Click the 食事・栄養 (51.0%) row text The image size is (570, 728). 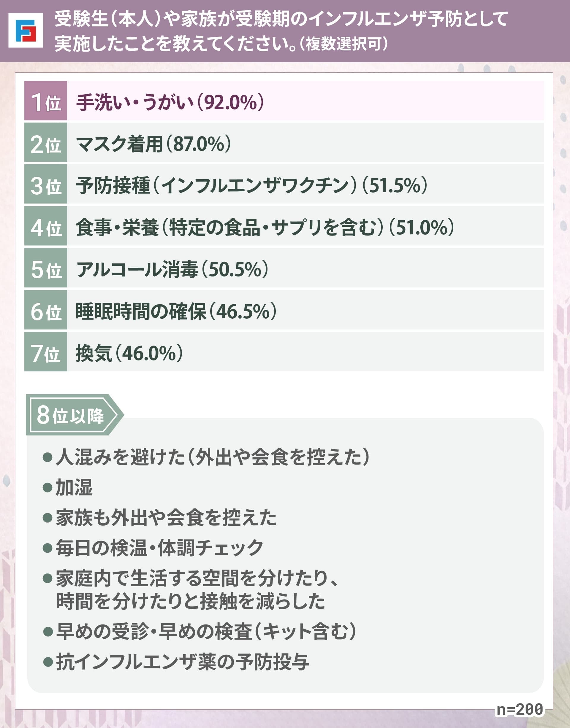click(x=265, y=227)
